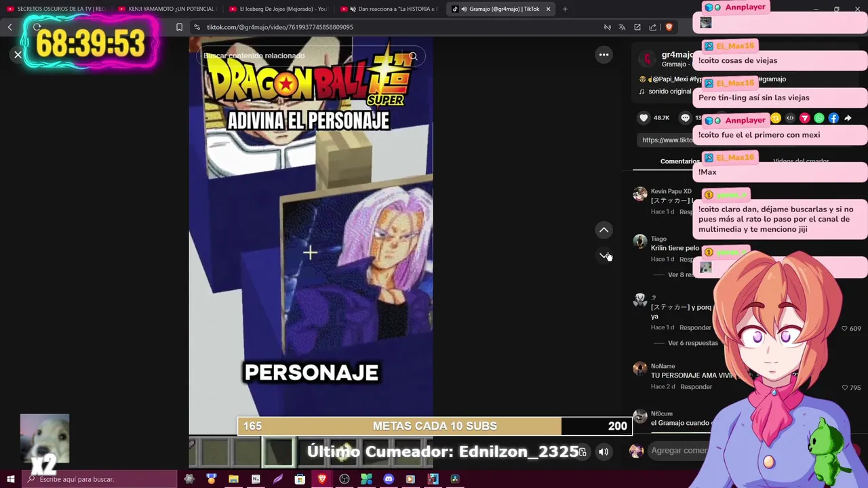Go to previous video with up chevron
The image size is (868, 488).
point(604,230)
